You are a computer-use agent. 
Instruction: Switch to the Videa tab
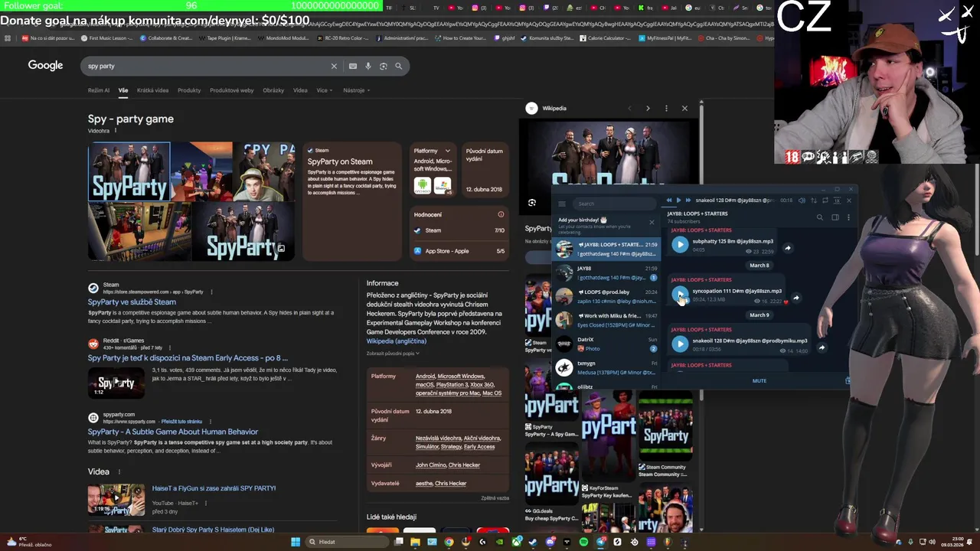coord(300,90)
